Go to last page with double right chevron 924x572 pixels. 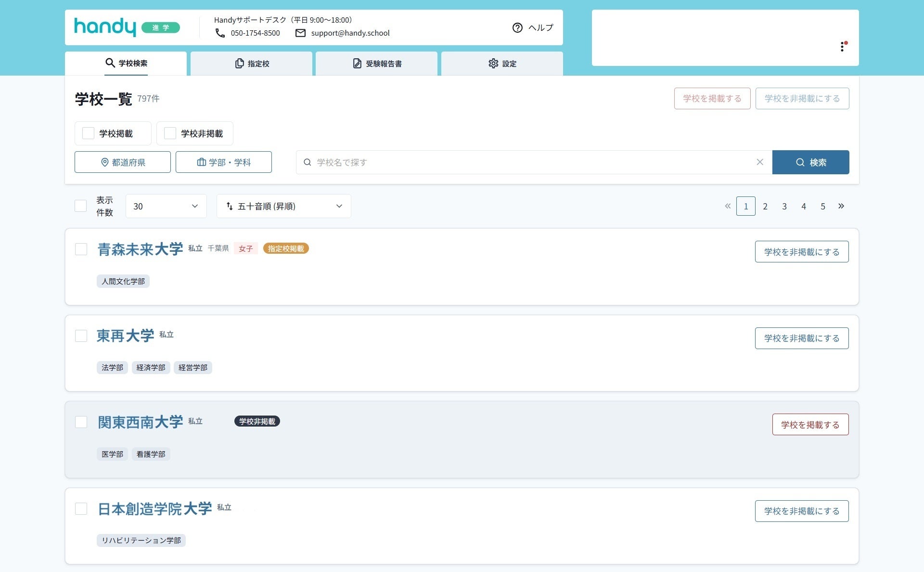coord(841,206)
